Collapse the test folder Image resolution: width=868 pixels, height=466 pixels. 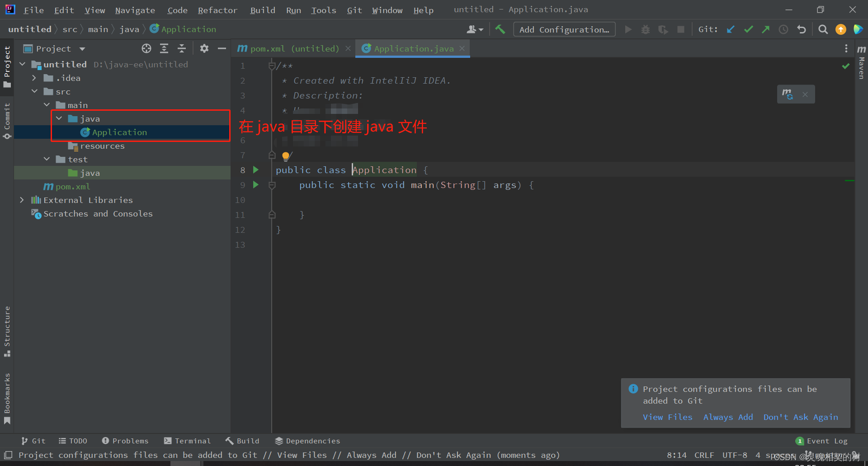pyautogui.click(x=47, y=159)
